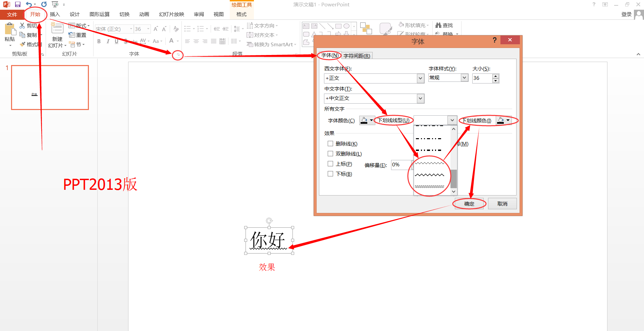
Task: Open the 中文字体 font dropdown
Action: (421, 98)
